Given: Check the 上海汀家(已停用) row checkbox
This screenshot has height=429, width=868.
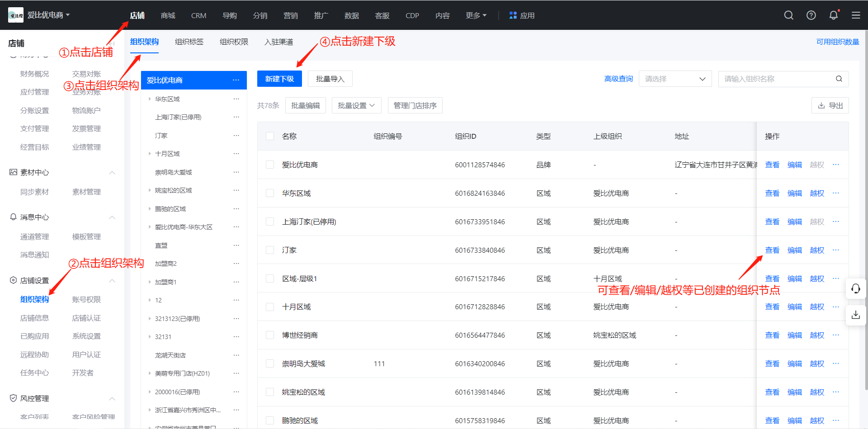Looking at the screenshot, I should (x=270, y=222).
